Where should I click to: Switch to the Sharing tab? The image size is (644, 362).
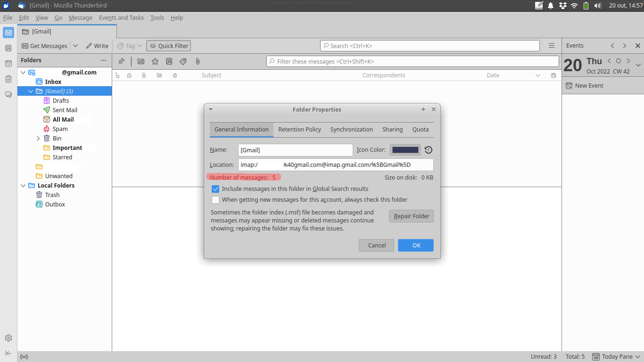(x=393, y=130)
